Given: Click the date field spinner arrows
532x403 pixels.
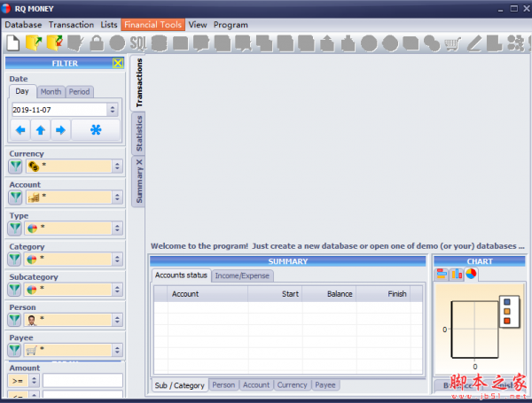Looking at the screenshot, I should pos(113,110).
